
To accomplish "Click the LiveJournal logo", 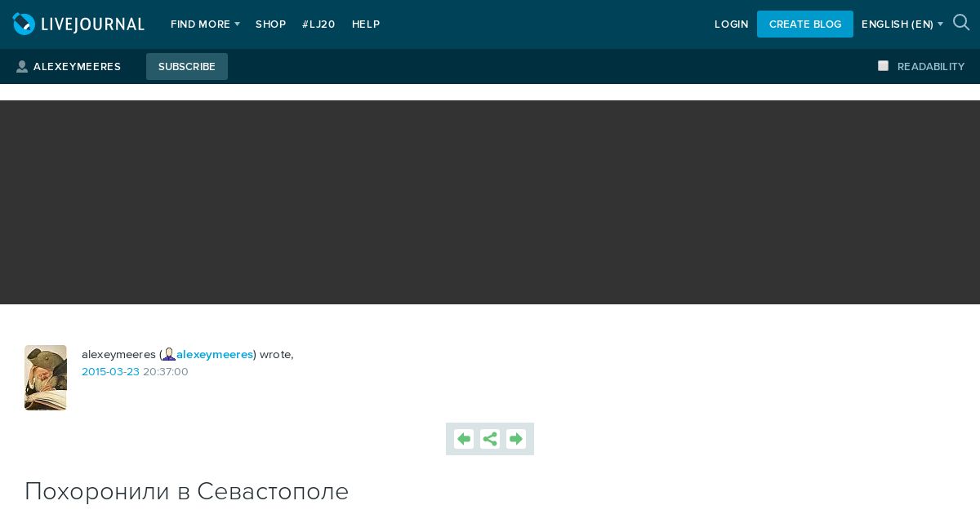I will point(78,24).
